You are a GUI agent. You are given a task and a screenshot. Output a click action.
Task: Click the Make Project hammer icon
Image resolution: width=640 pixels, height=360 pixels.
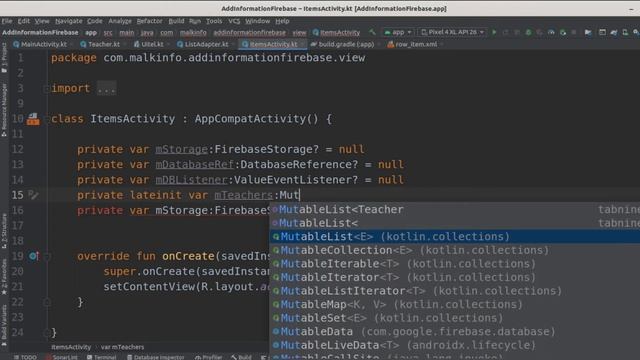tap(372, 32)
